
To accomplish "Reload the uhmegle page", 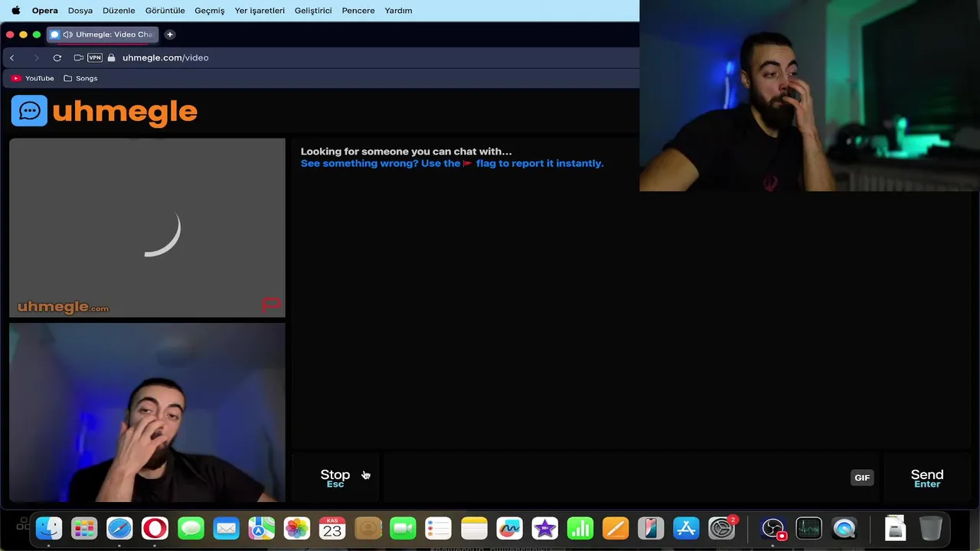I will coord(57,57).
